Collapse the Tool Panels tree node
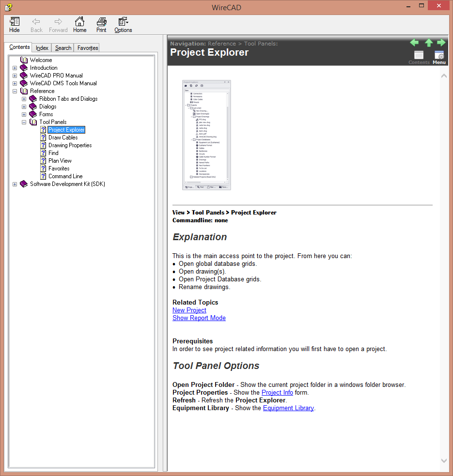Screen dimensions: 453x476 (x=24, y=123)
